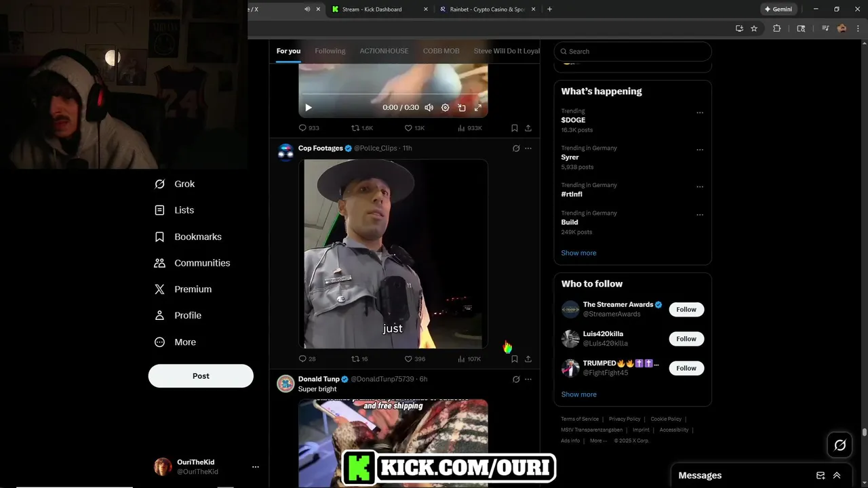Open options for $DOGE trend
The height and width of the screenshot is (488, 868).
click(x=700, y=113)
